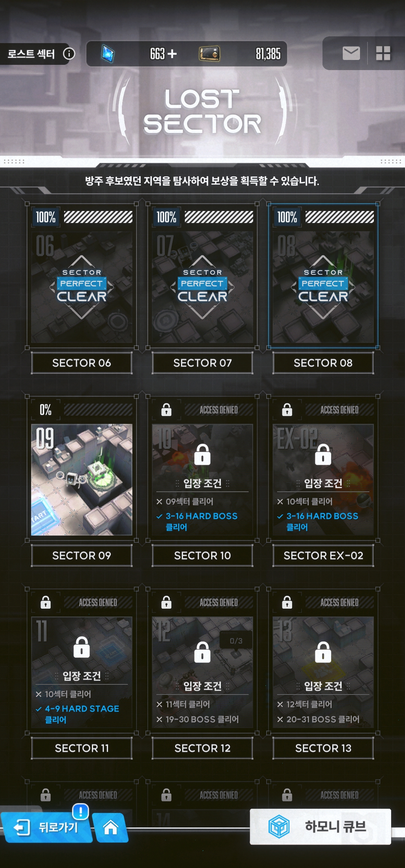The image size is (405, 868).
Task: Tap the blue exclamation notification badge
Action: coord(80,811)
